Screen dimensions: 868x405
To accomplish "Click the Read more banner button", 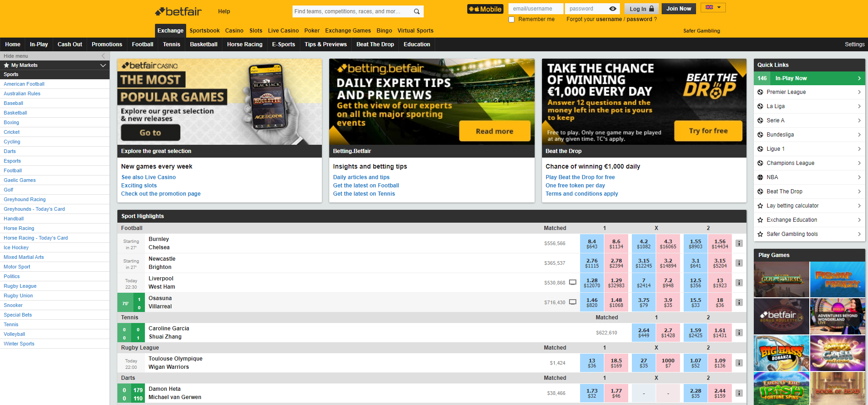I will click(495, 131).
